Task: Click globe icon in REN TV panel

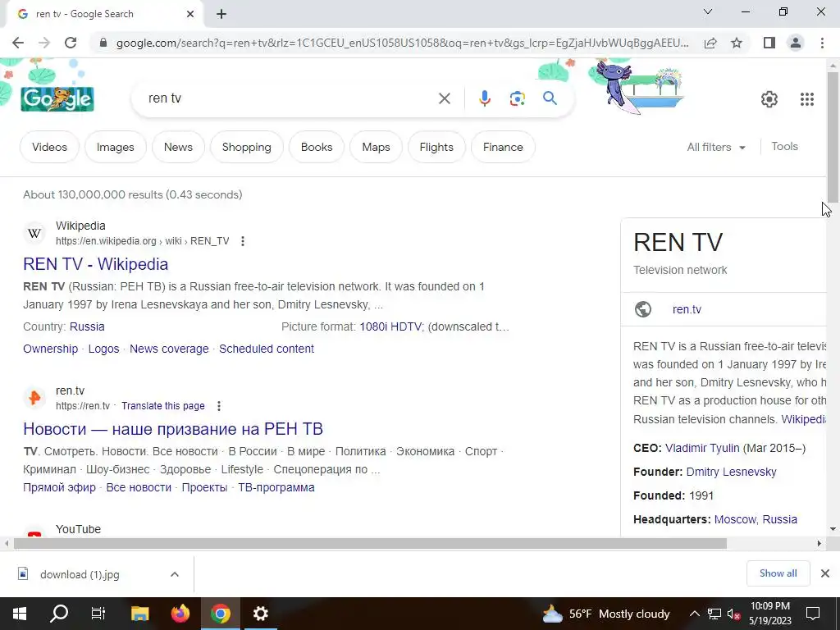Action: [x=643, y=309]
